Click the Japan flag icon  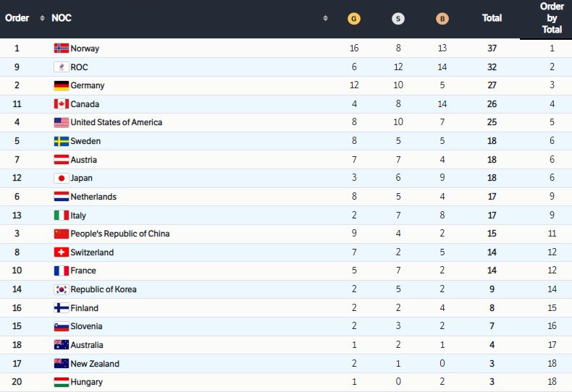62,178
